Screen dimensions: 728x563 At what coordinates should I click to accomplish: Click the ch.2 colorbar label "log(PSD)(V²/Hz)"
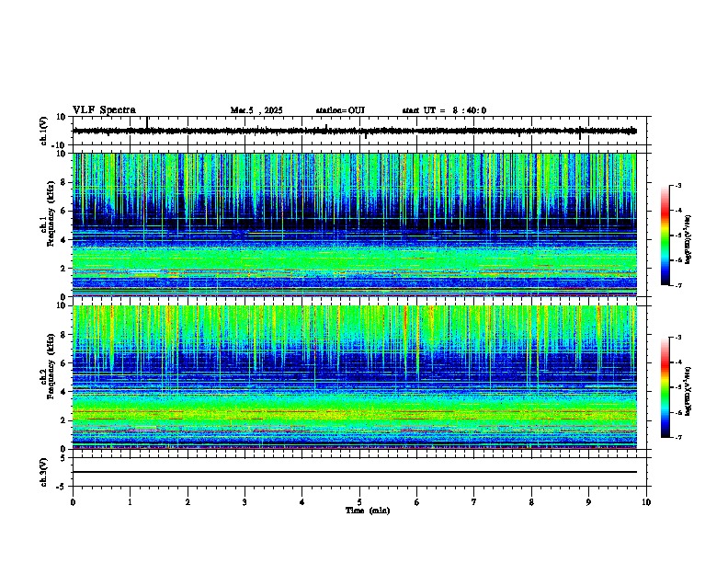(688, 391)
